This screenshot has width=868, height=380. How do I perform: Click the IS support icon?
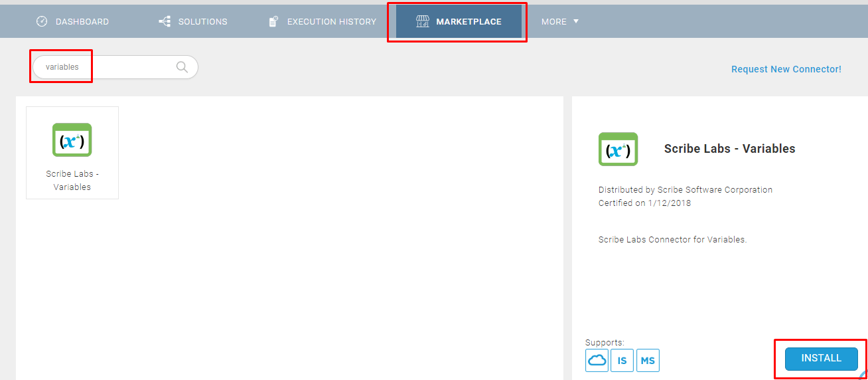pyautogui.click(x=622, y=361)
